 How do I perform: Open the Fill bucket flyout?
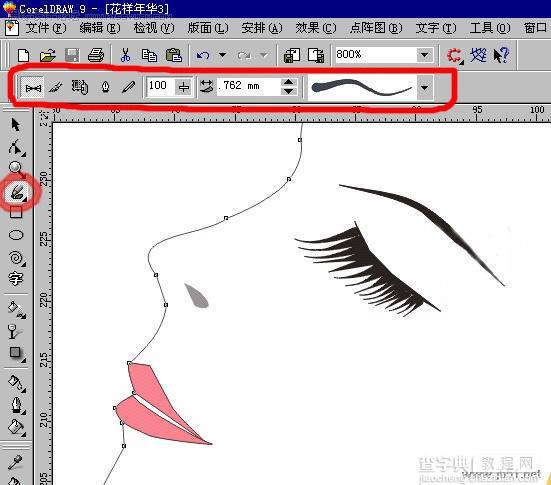pos(16,427)
